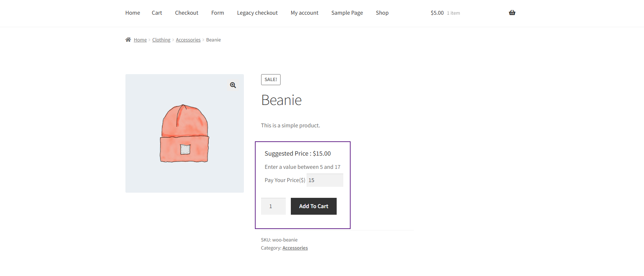This screenshot has width=644, height=276.
Task: Click 'Enter a value between 5 and 17' text
Action: click(x=303, y=167)
